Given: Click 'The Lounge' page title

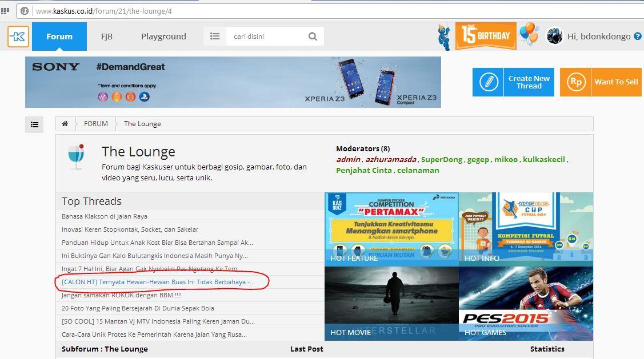Looking at the screenshot, I should point(138,151).
